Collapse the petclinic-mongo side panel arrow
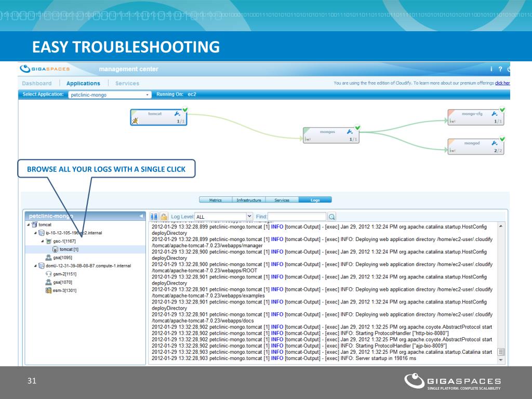The image size is (532, 399). 141,216
